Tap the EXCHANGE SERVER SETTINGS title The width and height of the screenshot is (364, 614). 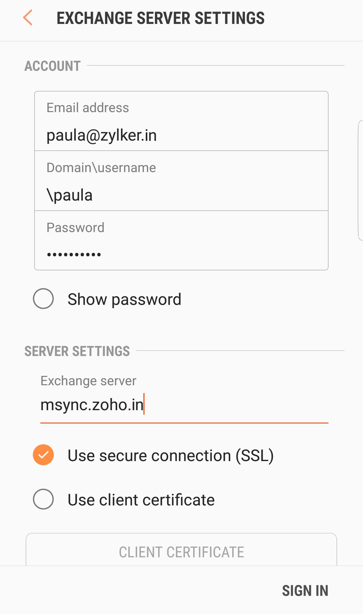pyautogui.click(x=161, y=18)
